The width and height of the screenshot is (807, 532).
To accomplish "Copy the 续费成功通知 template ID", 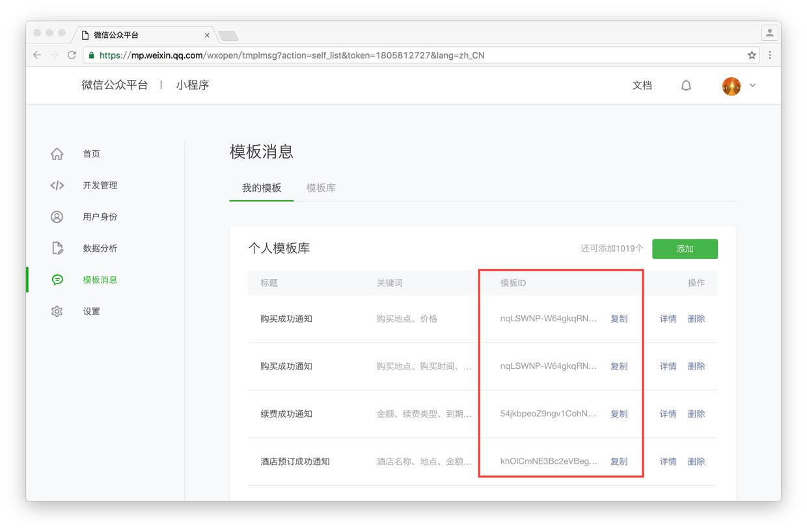I will [619, 414].
